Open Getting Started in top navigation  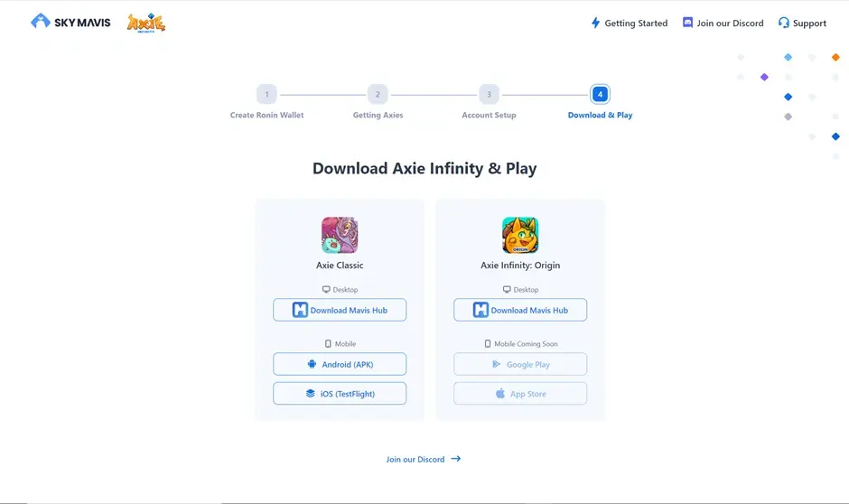pyautogui.click(x=636, y=23)
